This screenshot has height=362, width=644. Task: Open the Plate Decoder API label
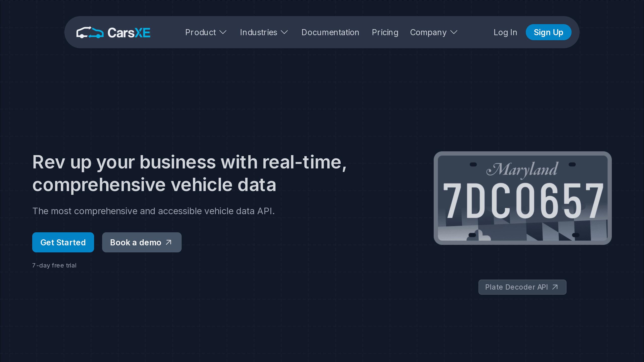(x=516, y=287)
